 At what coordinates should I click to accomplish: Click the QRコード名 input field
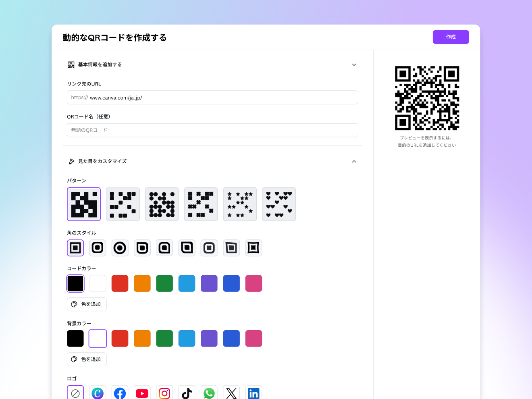pos(212,130)
